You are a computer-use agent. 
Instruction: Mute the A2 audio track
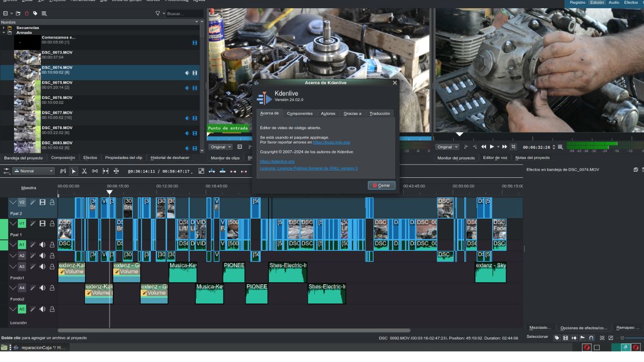42,256
